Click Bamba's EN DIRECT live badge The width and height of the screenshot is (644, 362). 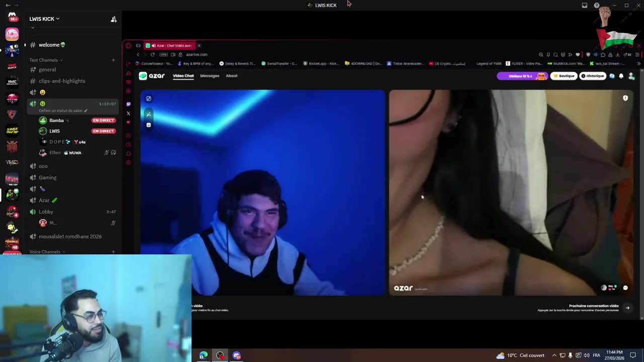(103, 121)
